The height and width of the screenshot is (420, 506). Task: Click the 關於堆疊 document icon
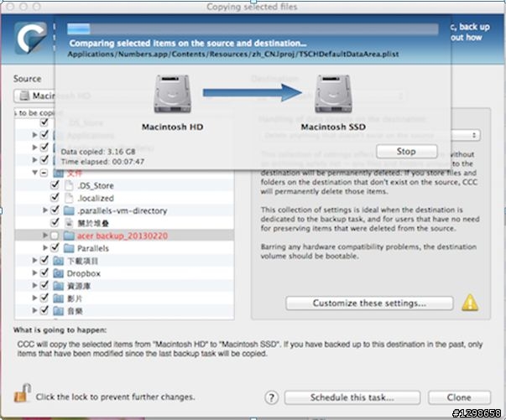pyautogui.click(x=69, y=223)
